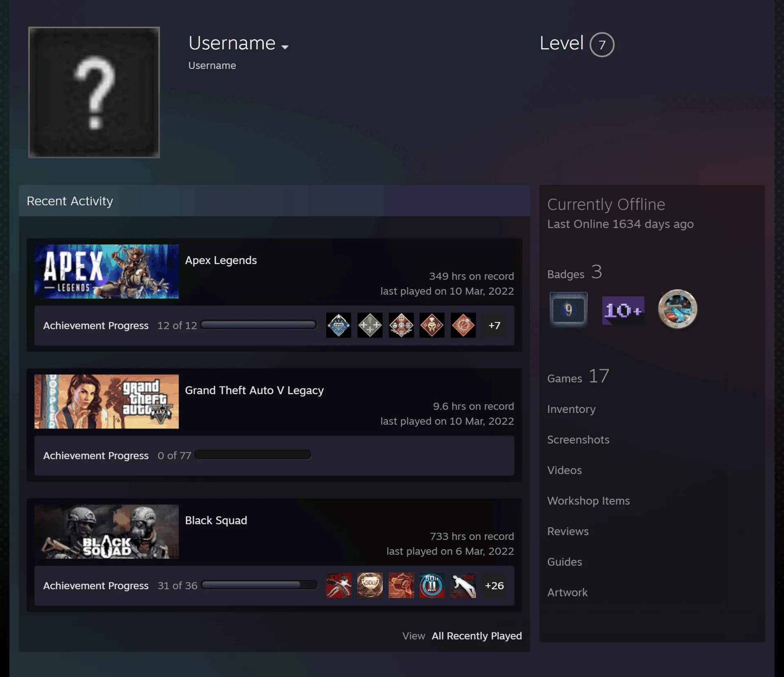Click the blue diamond Apex achievement icon

[x=339, y=325]
